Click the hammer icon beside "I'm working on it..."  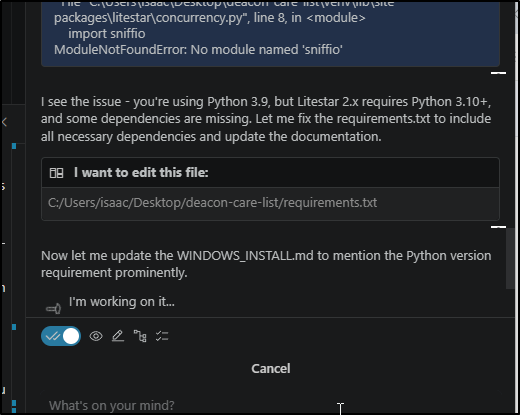[53, 309]
